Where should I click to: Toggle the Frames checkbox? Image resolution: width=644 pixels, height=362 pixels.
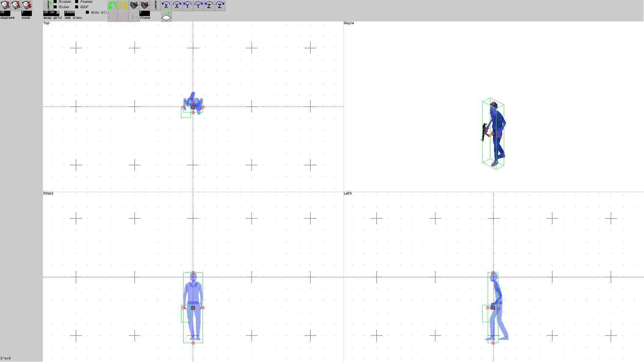(76, 1)
